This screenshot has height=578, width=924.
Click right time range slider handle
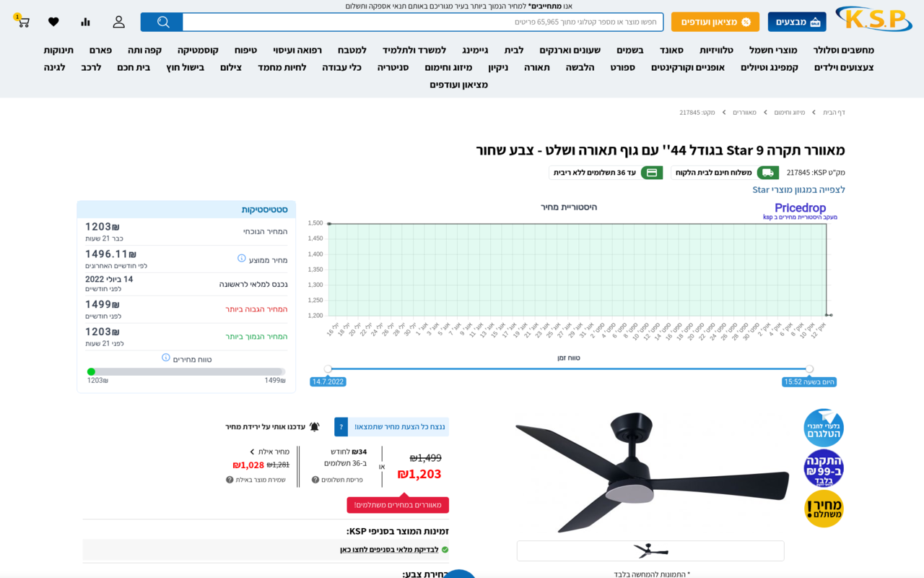[809, 368]
